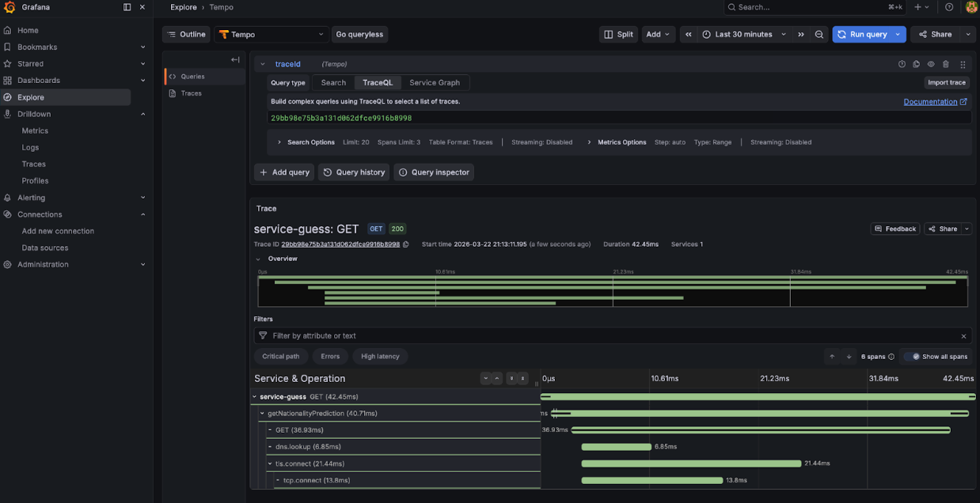Open Query history
The height and width of the screenshot is (503, 980).
tap(354, 172)
